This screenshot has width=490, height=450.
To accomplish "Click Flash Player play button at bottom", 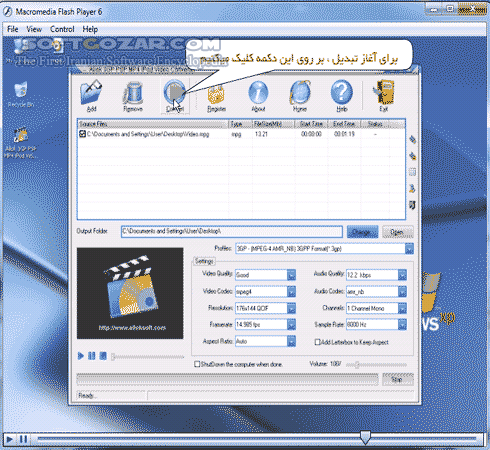I will [10, 439].
